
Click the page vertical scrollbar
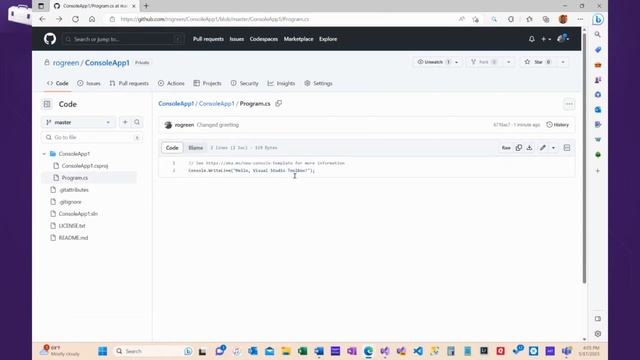pyautogui.click(x=584, y=158)
